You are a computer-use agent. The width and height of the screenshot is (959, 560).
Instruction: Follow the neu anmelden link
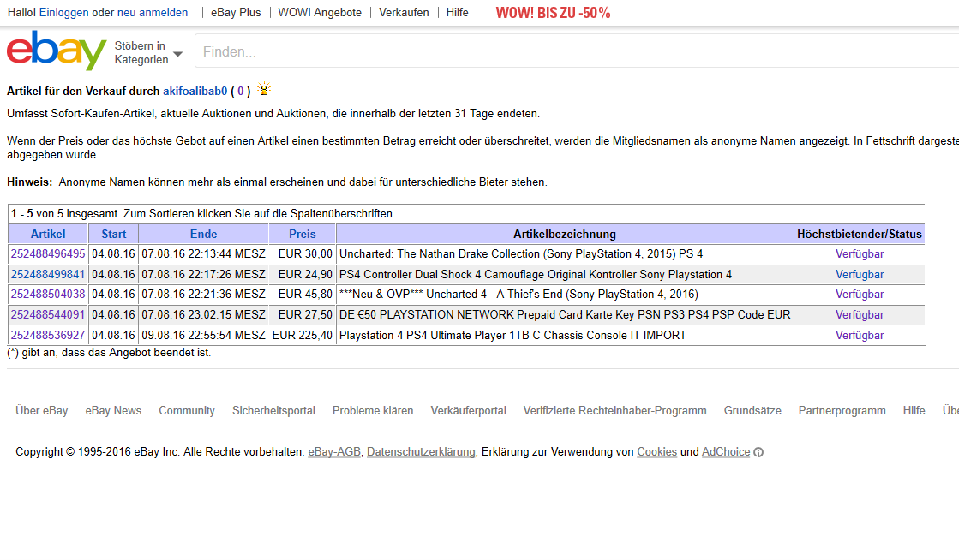coord(153,12)
